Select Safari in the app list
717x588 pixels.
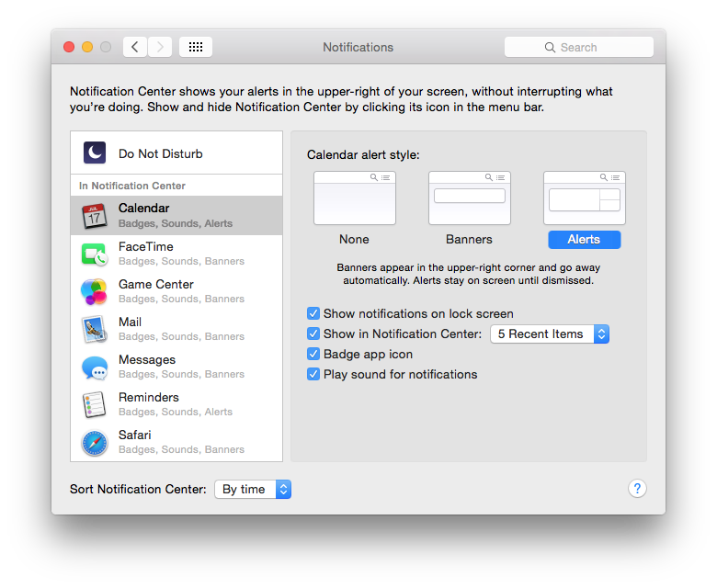pyautogui.click(x=176, y=442)
